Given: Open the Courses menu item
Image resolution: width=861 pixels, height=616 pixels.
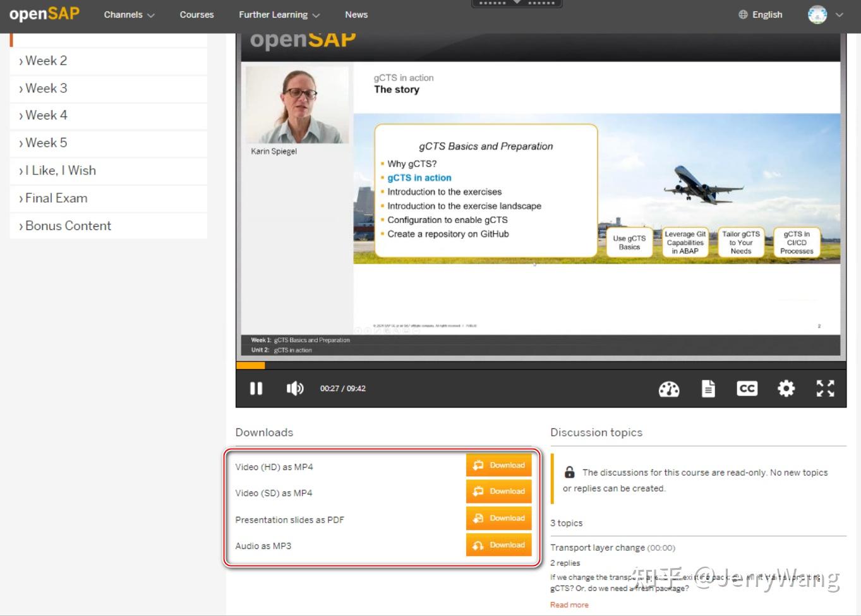Looking at the screenshot, I should (x=196, y=14).
